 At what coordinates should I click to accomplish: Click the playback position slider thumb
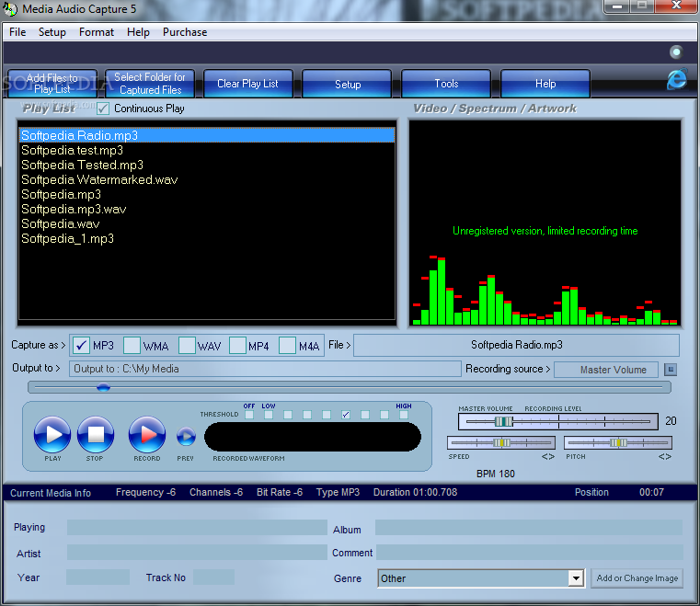tap(103, 387)
